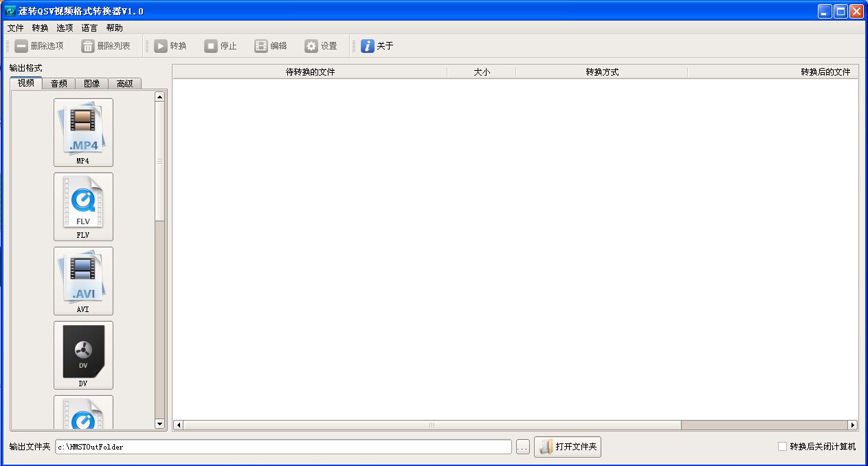Click the 编辑 film icon in toolbar

click(261, 46)
